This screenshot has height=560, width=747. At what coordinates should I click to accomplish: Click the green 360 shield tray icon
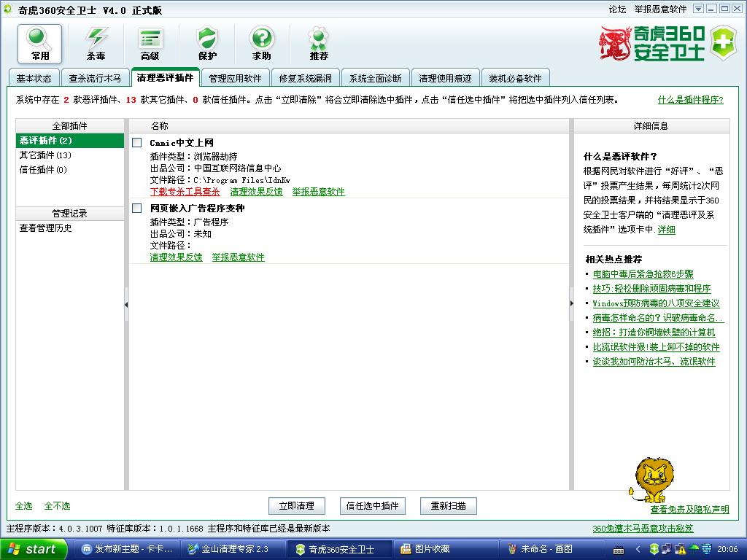[x=654, y=549]
